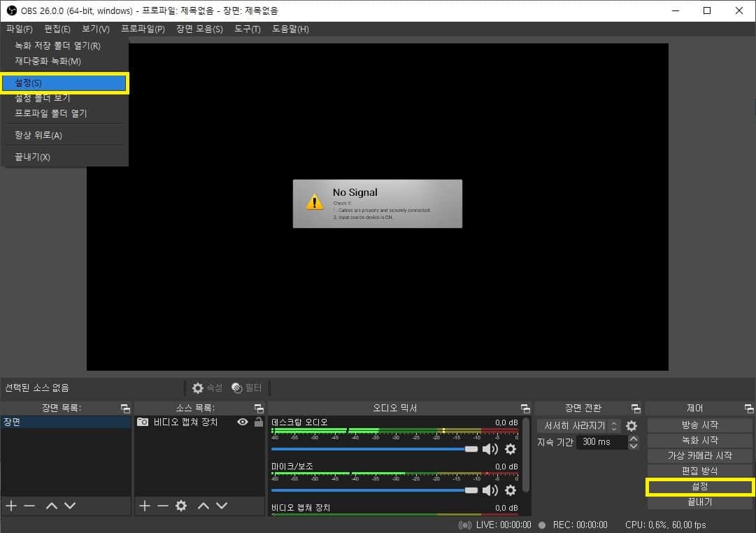
Task: Open source properties gear in sources list
Action: [x=181, y=506]
